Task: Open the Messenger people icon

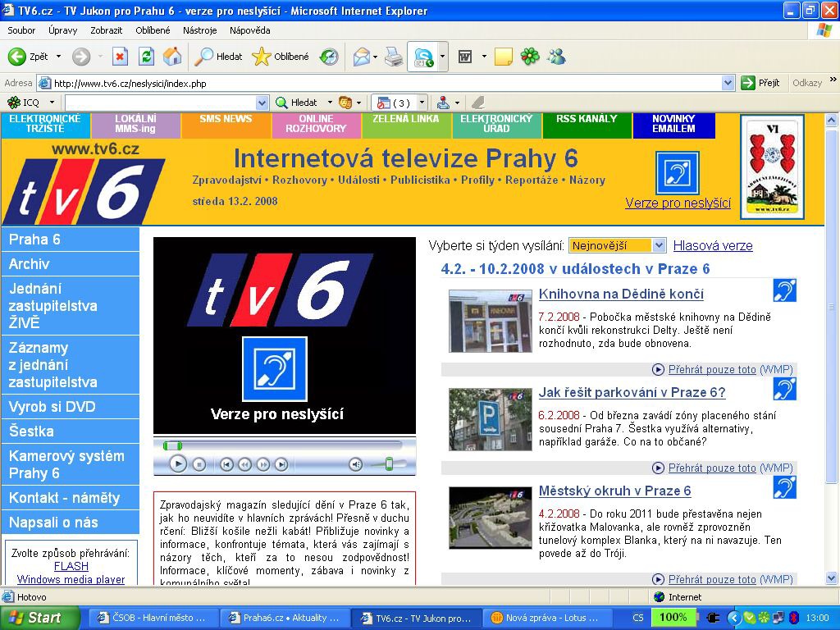Action: (557, 57)
